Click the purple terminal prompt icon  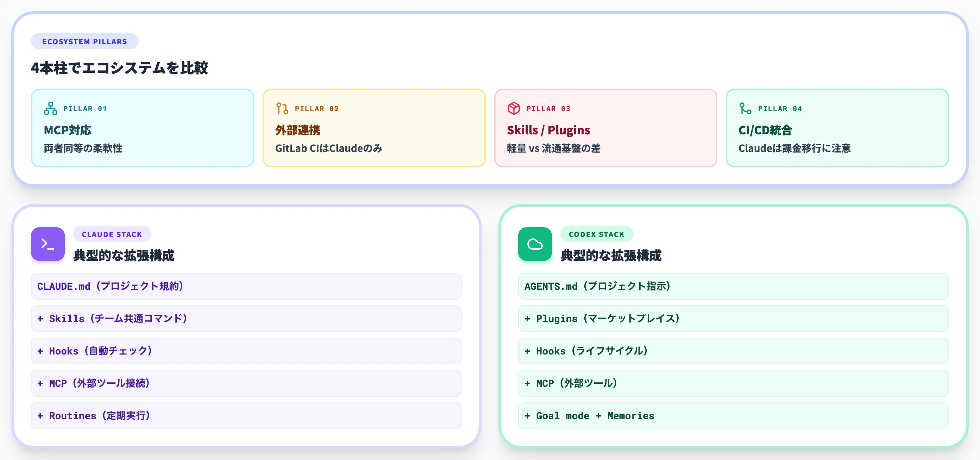click(x=48, y=244)
